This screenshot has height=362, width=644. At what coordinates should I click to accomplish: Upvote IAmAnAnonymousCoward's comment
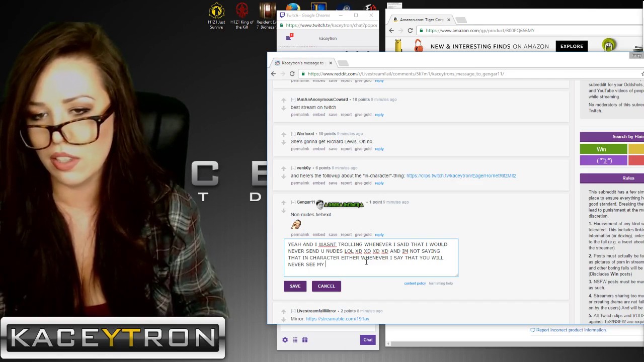(283, 100)
